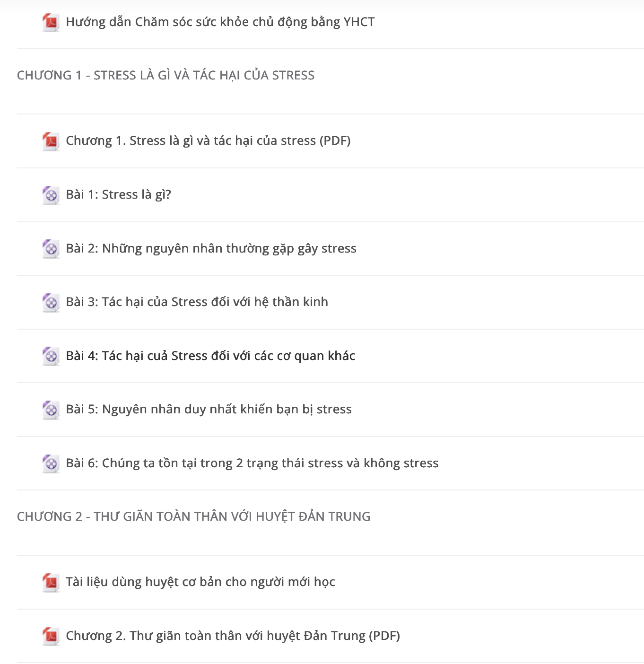Click video icon beside Bài 2 lesson
Screen dimensions: 644x664
[51, 249]
